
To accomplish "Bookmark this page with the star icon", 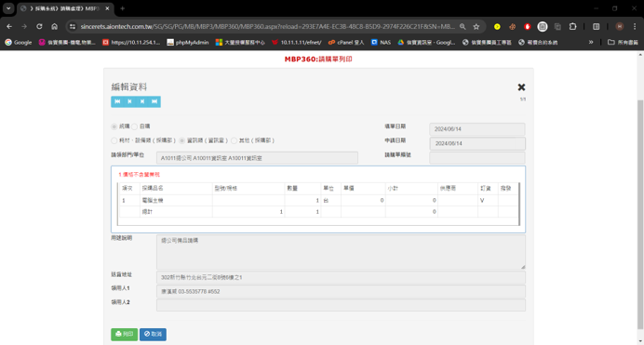I will pyautogui.click(x=476, y=26).
